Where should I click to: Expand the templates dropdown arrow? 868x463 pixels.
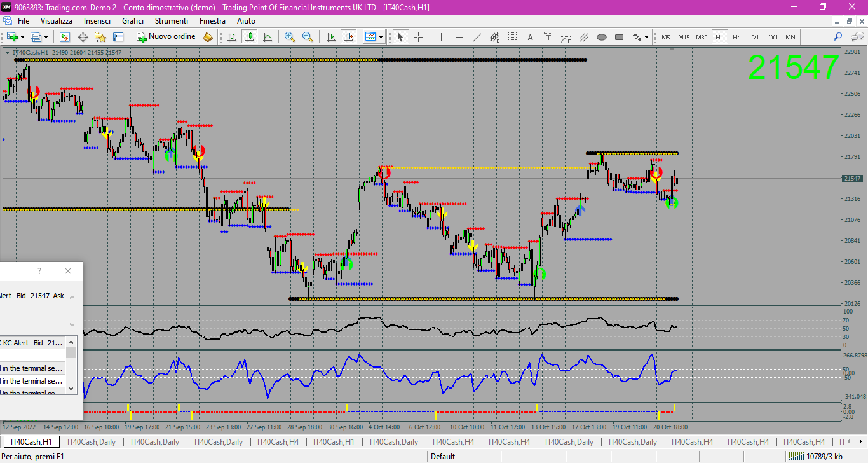click(x=381, y=37)
